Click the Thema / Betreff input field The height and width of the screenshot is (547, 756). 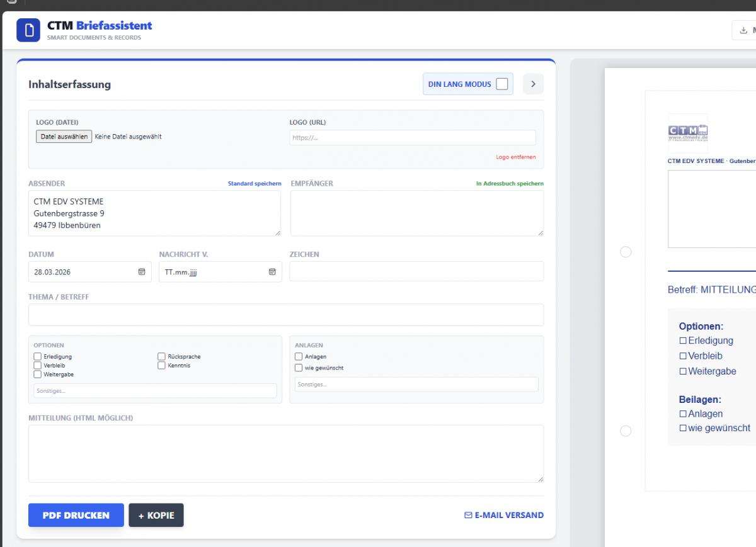286,315
